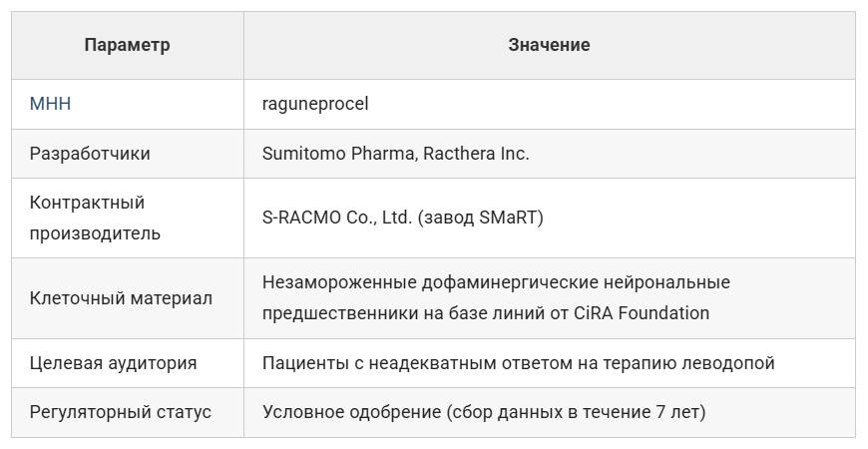Click the Параметр column header
Screen dimensions: 868x449
[x=127, y=45]
